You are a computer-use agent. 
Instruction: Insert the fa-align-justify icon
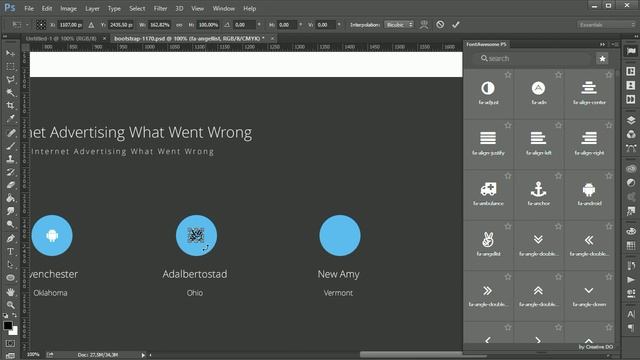[x=488, y=144]
